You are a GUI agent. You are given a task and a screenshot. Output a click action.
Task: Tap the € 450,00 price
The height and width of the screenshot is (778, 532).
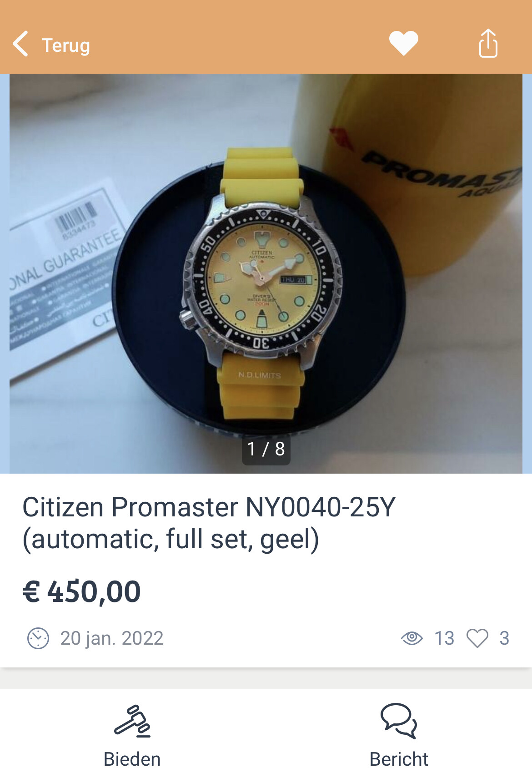(82, 592)
